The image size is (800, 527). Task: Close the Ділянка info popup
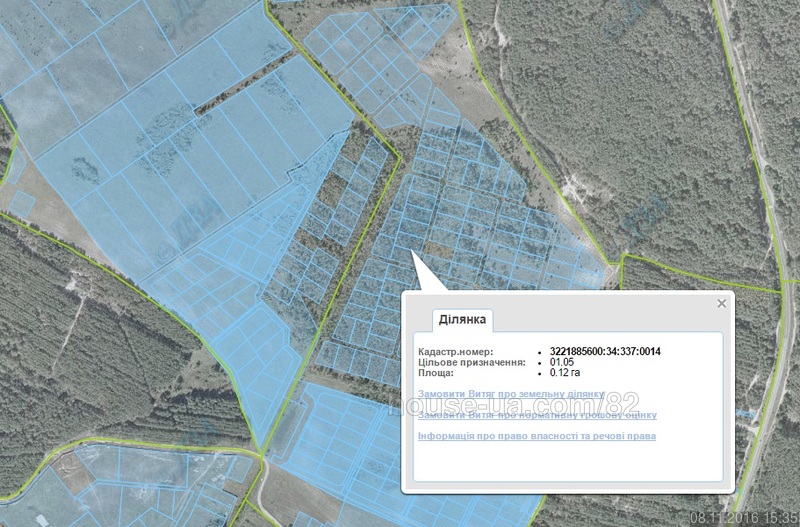pyautogui.click(x=721, y=304)
